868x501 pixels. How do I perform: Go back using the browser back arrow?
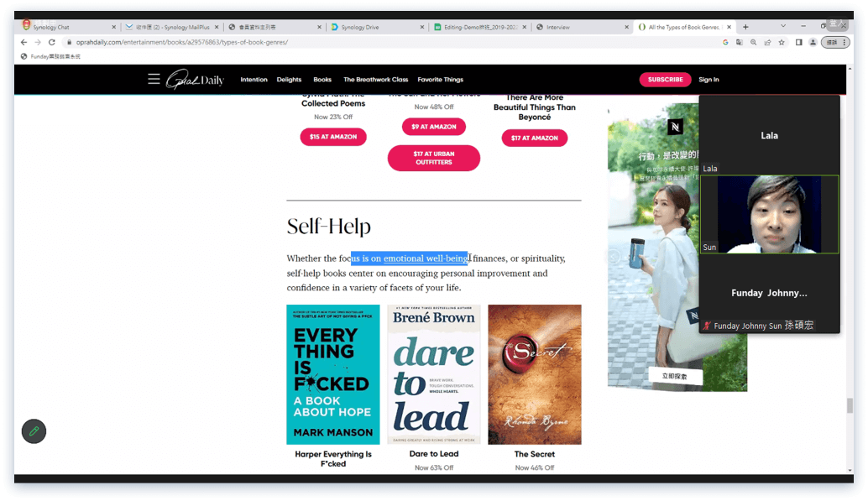coord(24,42)
